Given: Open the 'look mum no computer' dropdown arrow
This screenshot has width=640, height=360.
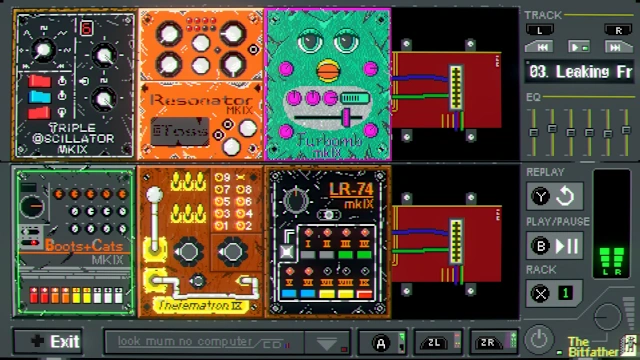Looking at the screenshot, I should tap(327, 343).
